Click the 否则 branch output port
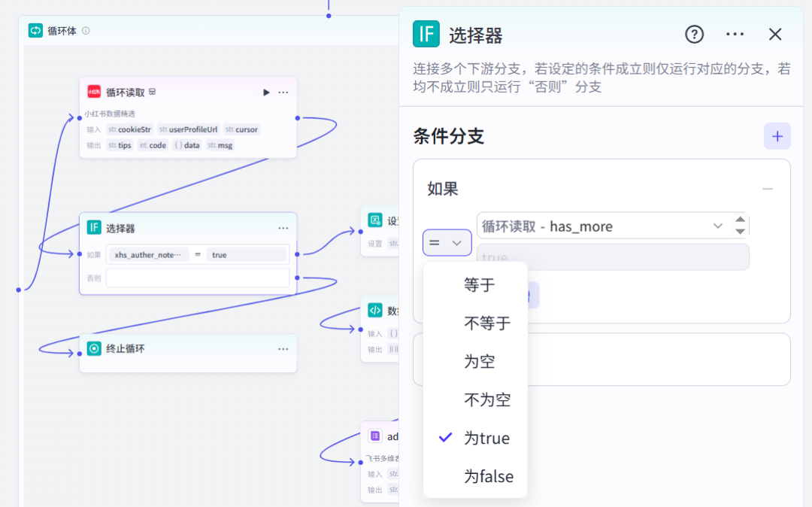812x507 pixels. point(297,278)
